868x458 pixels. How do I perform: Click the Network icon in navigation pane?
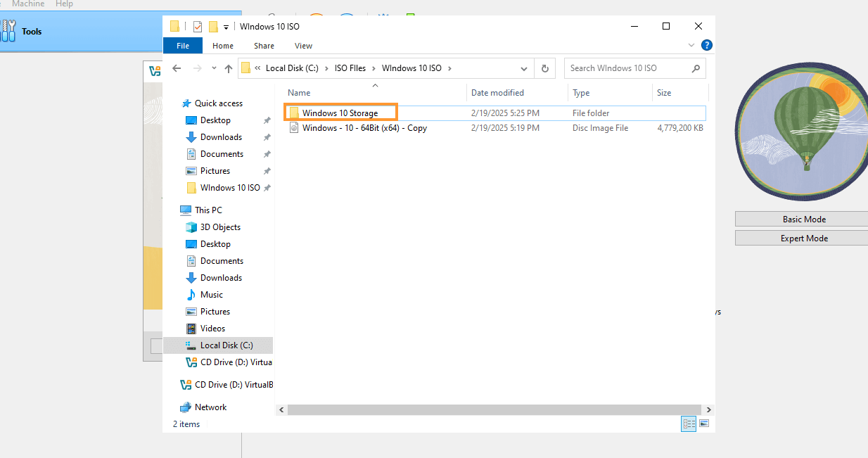tap(186, 407)
